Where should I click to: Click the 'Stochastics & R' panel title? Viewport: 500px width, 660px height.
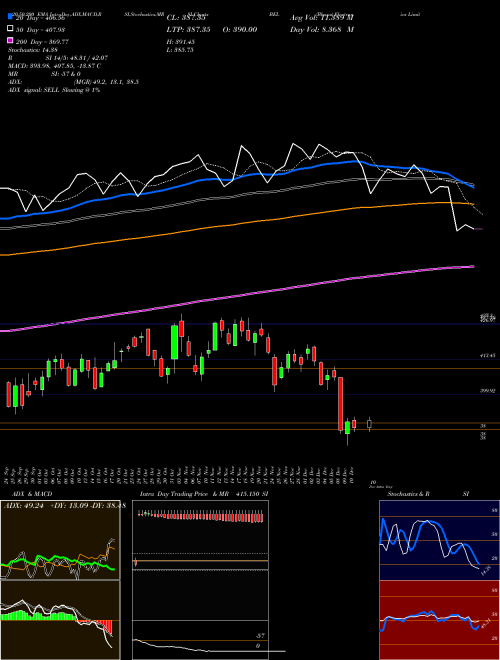click(408, 494)
